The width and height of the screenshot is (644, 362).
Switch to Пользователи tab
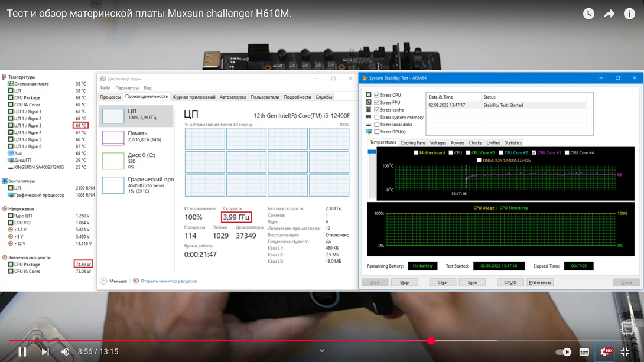coord(265,97)
